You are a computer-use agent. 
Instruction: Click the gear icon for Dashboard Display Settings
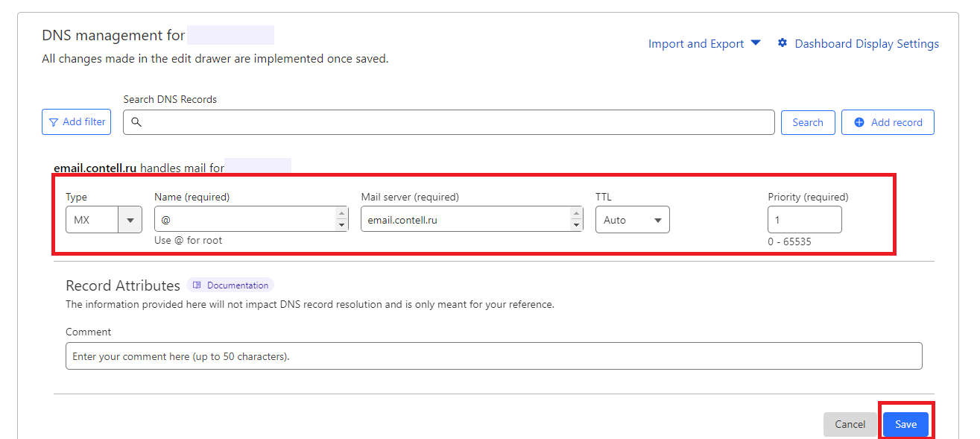pos(782,43)
